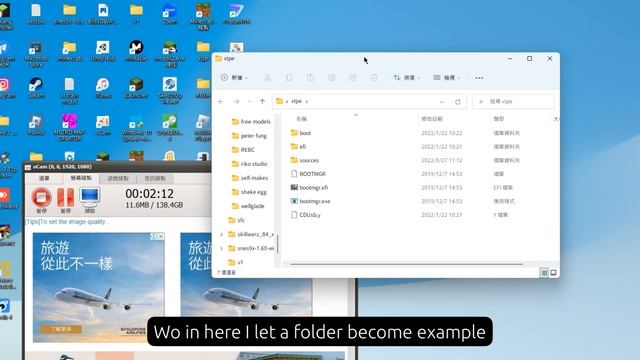Select 'REDC' folder in navigation pane

[x=243, y=150]
